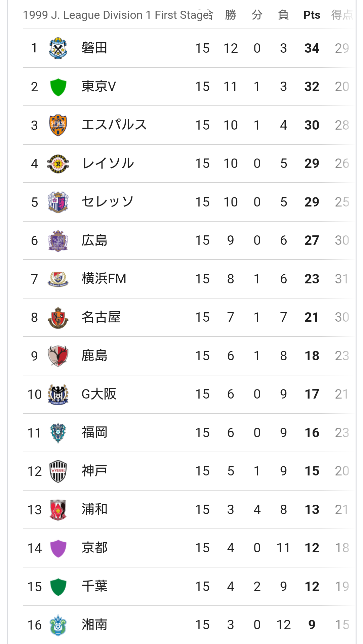Click the 勝 wins column header
The image size is (363, 644).
pyautogui.click(x=231, y=15)
